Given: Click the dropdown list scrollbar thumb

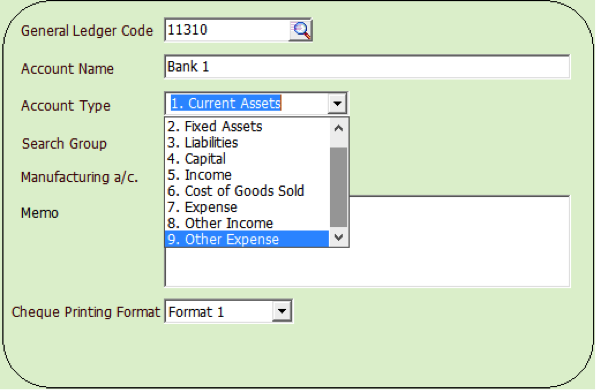Looking at the screenshot, I should 339,187.
